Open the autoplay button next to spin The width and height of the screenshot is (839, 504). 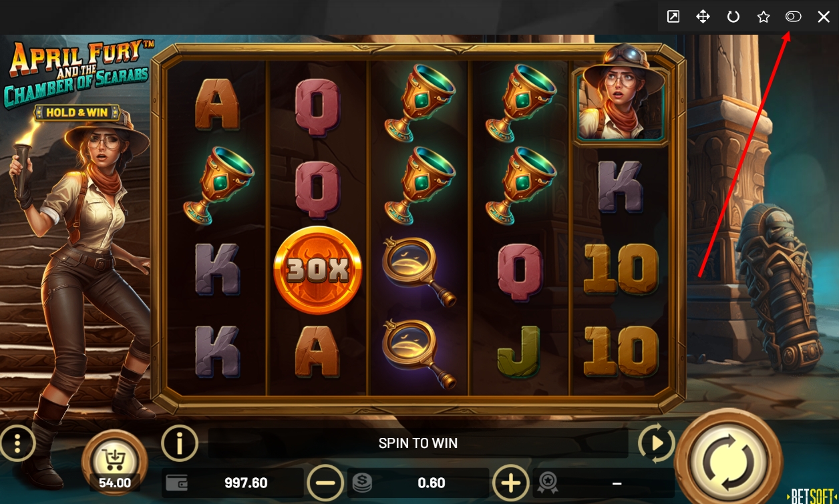pos(657,443)
